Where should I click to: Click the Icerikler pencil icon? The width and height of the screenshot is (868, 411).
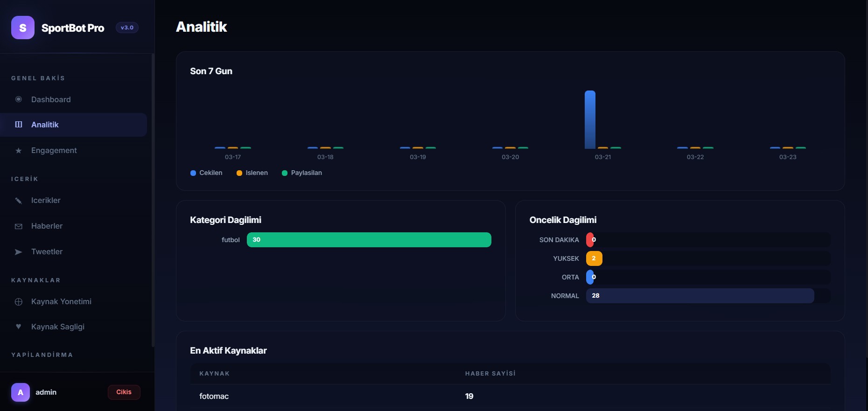pyautogui.click(x=19, y=201)
